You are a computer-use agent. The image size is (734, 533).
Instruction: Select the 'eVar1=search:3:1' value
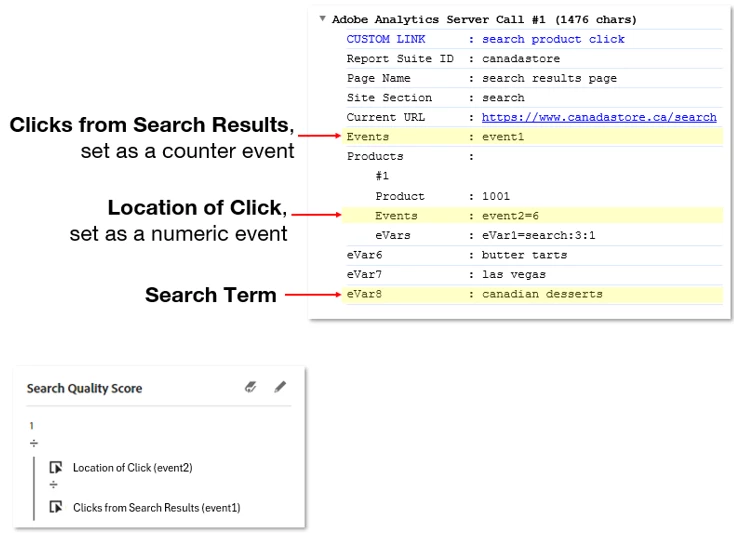(x=539, y=235)
